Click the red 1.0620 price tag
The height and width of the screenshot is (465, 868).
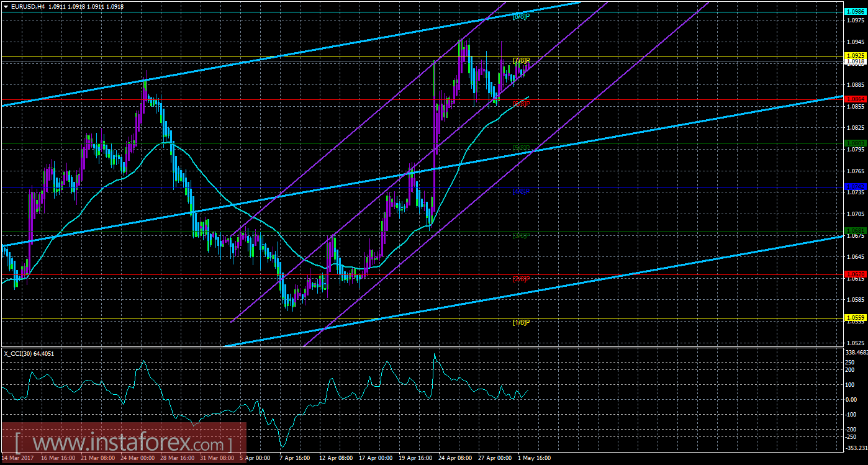coord(854,274)
